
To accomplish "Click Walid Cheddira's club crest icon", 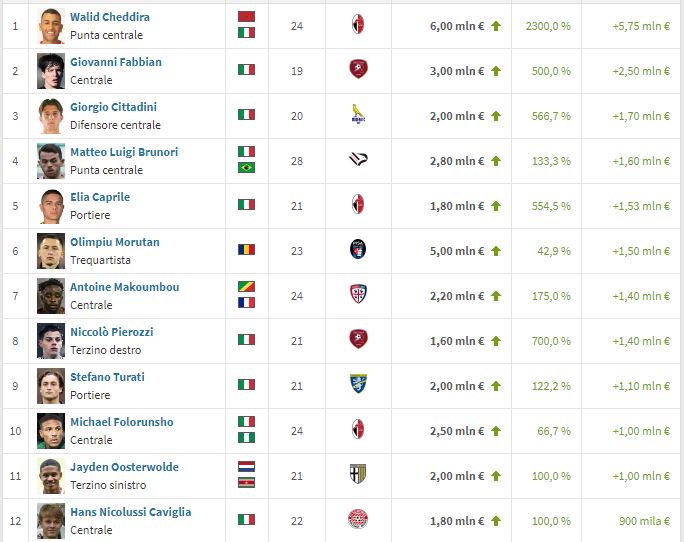I will click(x=358, y=25).
